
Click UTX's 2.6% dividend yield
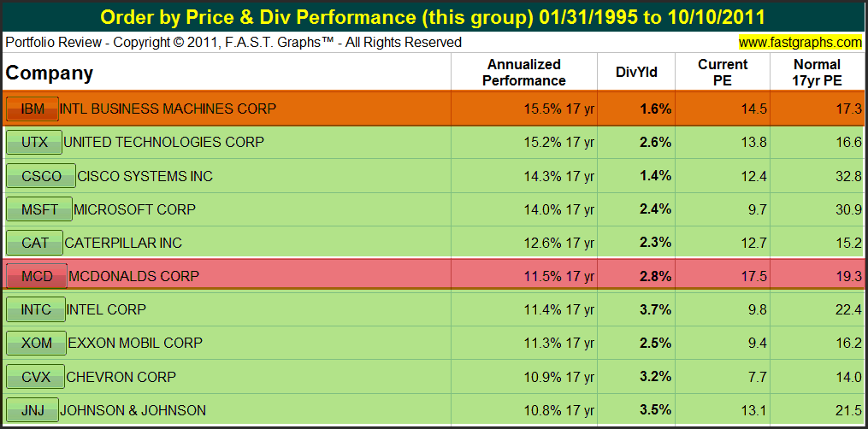655,143
